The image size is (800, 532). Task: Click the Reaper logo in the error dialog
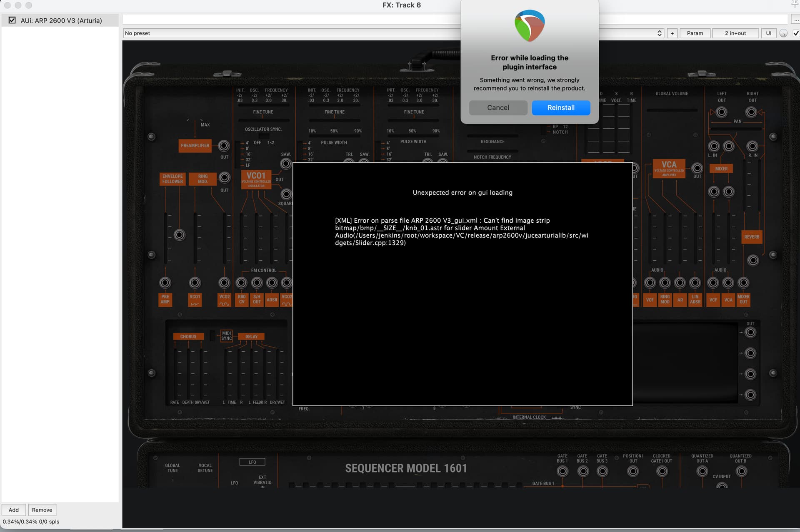(x=530, y=26)
